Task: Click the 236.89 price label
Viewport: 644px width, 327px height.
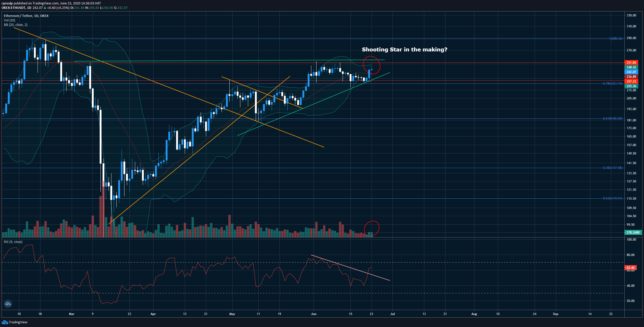Action: pos(631,77)
